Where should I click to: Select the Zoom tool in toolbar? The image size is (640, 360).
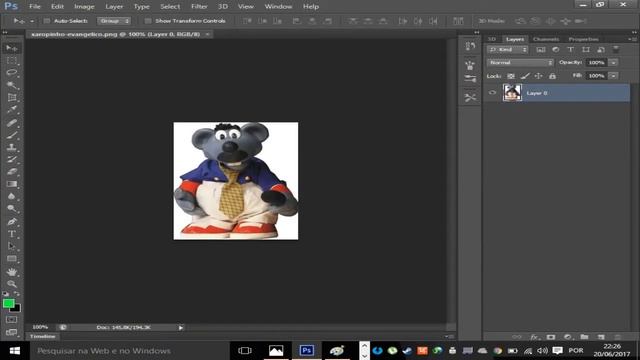[12, 284]
